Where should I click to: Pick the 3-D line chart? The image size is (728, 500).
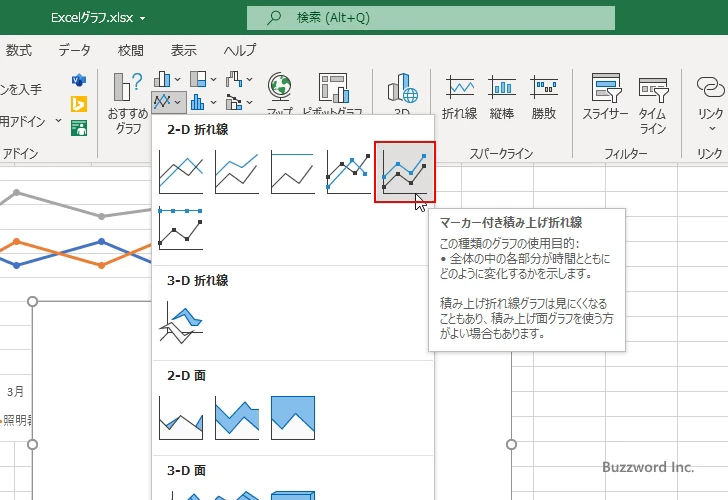pos(180,325)
